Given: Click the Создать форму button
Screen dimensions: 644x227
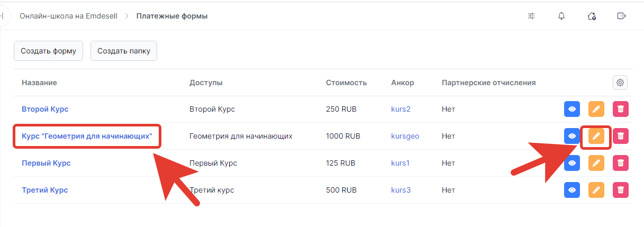Looking at the screenshot, I should click(x=48, y=51).
